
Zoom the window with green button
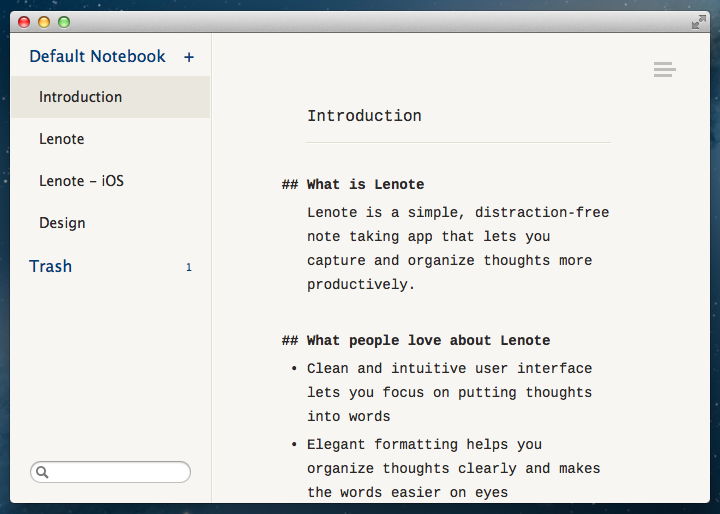click(x=64, y=22)
